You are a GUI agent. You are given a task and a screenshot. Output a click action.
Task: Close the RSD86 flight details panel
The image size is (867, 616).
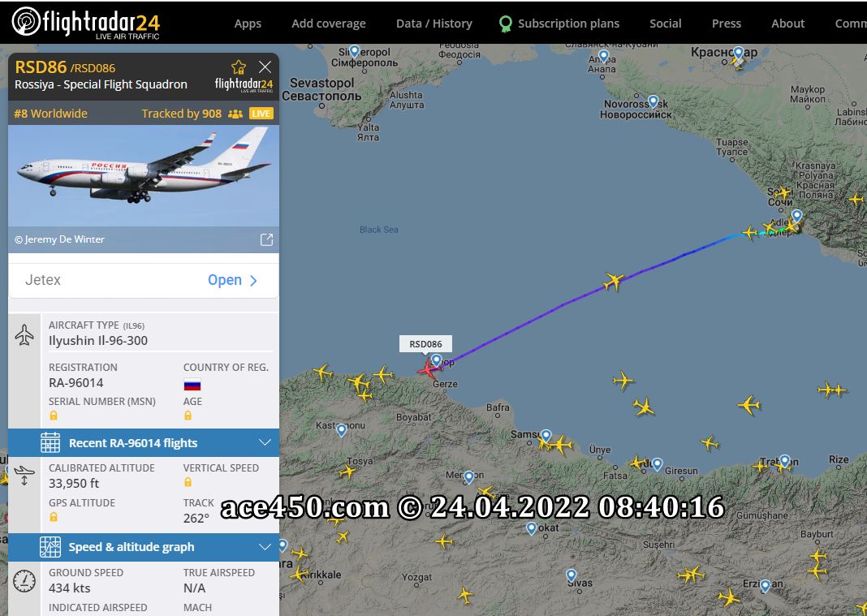coord(265,67)
